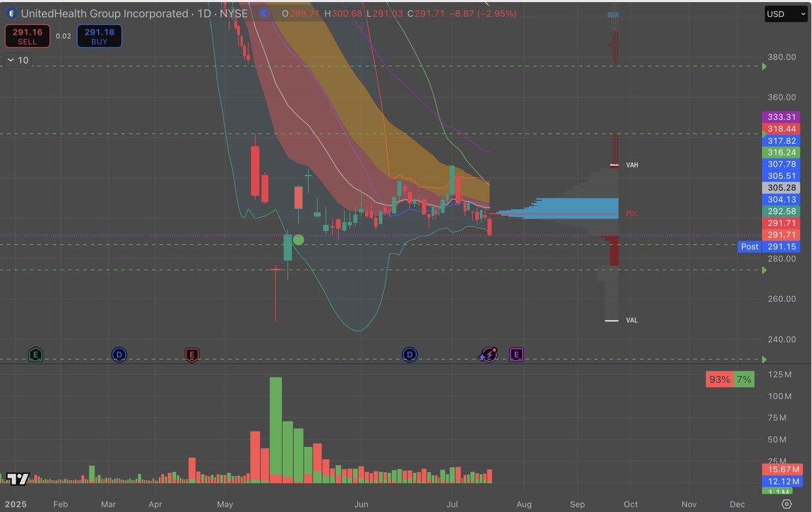Click the purple 333.31 price label
Image resolution: width=812 pixels, height=512 pixels.
(x=781, y=117)
